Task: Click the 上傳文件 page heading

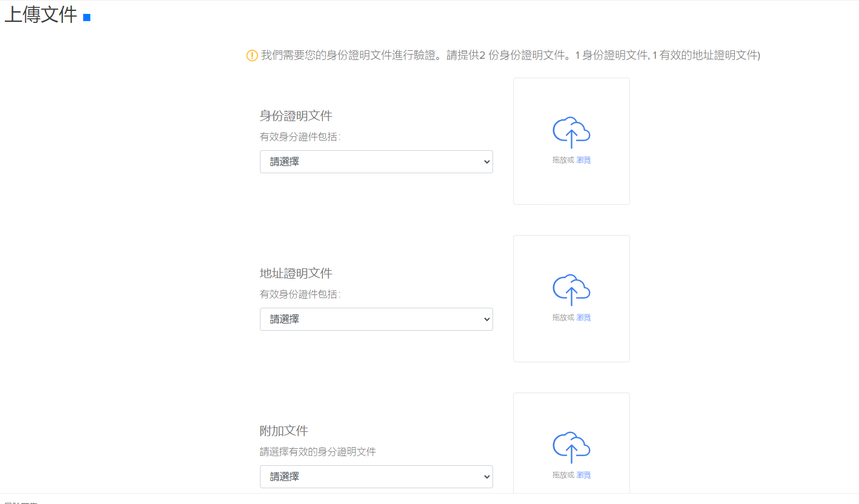Action: pyautogui.click(x=41, y=15)
